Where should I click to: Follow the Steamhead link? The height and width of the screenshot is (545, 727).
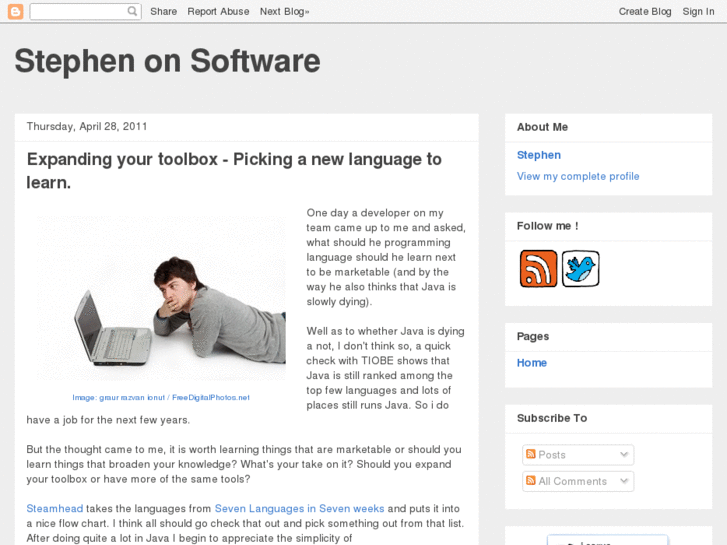[54, 508]
